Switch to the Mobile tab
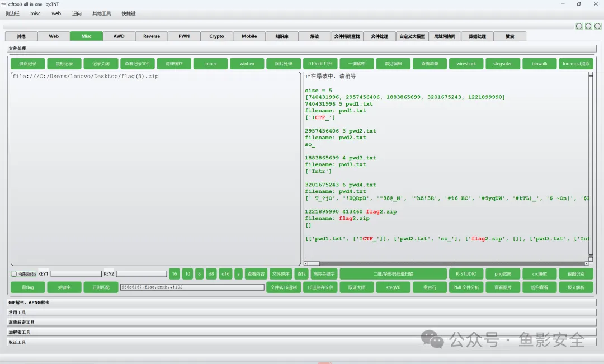 (x=249, y=36)
